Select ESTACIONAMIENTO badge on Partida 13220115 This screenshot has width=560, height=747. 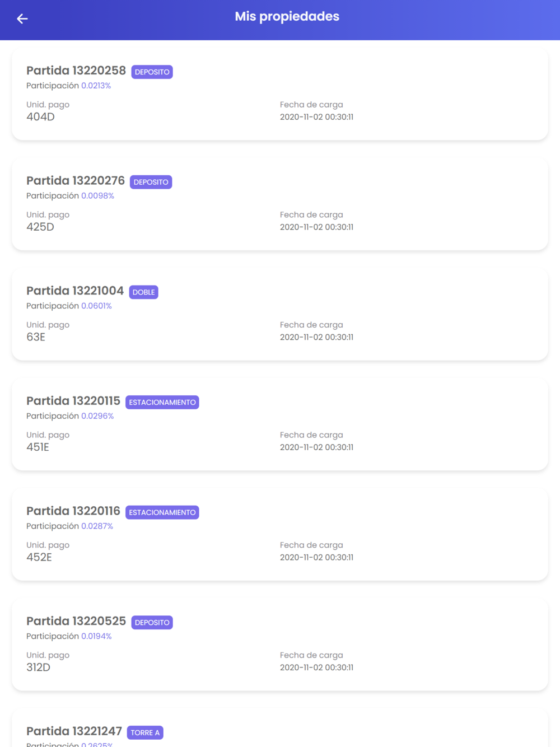(162, 402)
